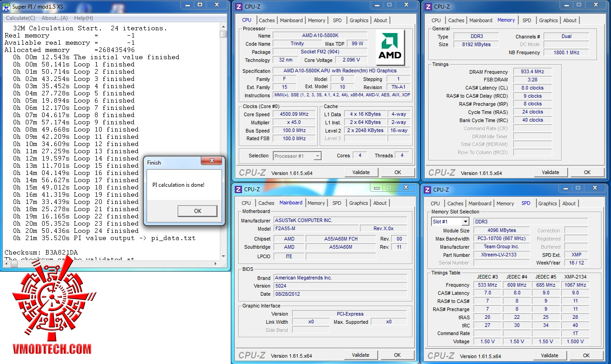Click the DRAM frequency value "933.4 MHz"

coord(533,71)
